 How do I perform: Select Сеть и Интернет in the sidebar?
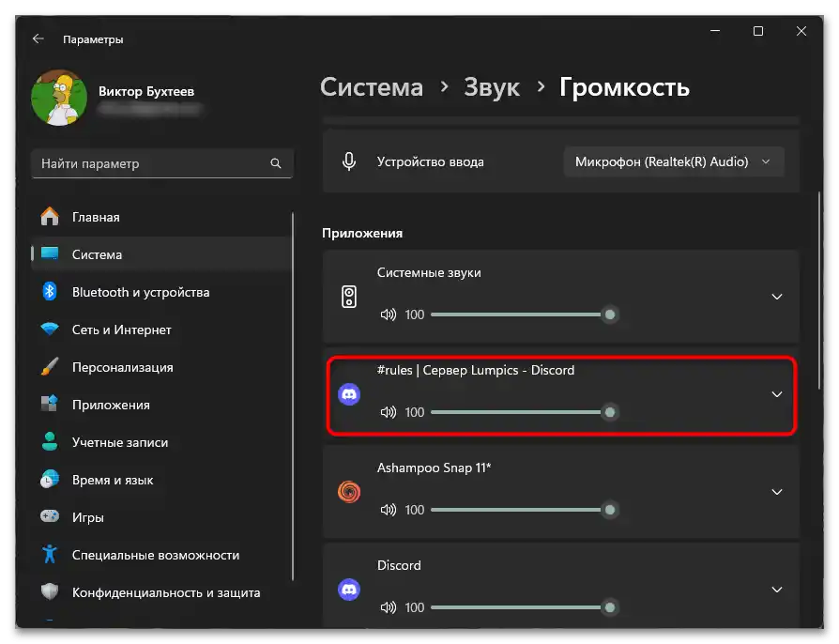tap(122, 330)
